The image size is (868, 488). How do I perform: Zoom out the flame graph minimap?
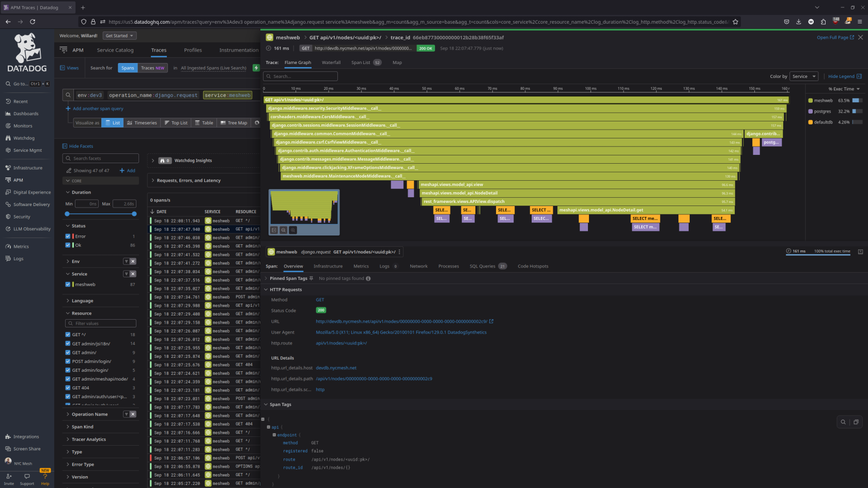pyautogui.click(x=284, y=230)
